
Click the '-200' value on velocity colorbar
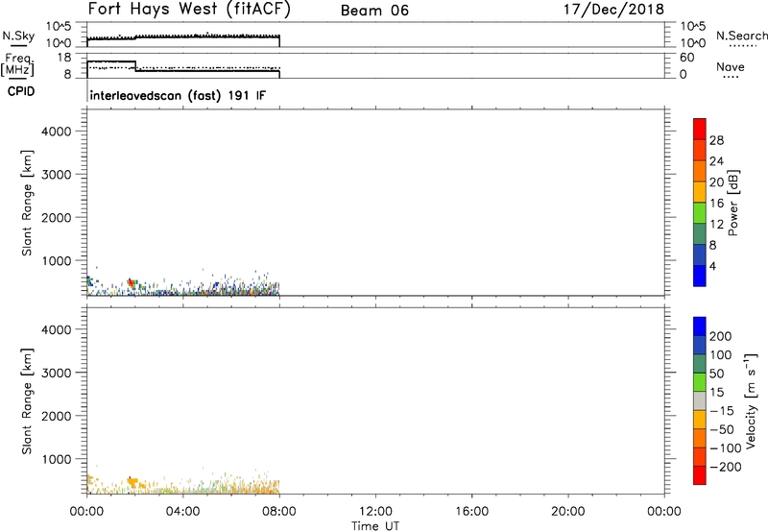726,467
